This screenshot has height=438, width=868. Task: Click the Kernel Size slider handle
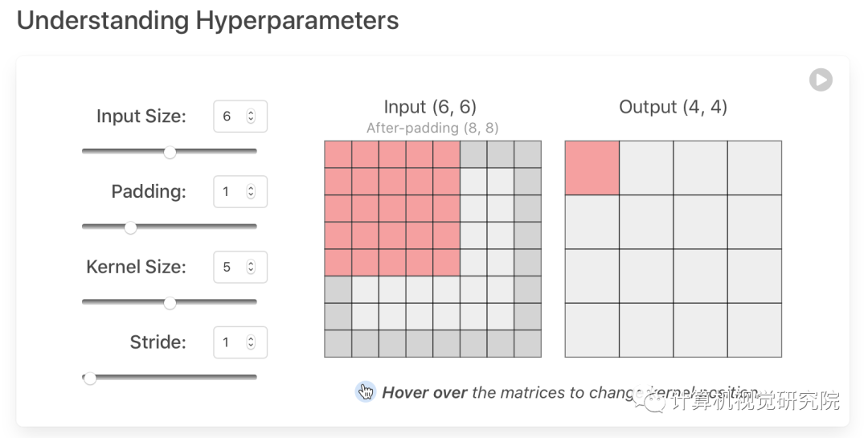pyautogui.click(x=170, y=303)
